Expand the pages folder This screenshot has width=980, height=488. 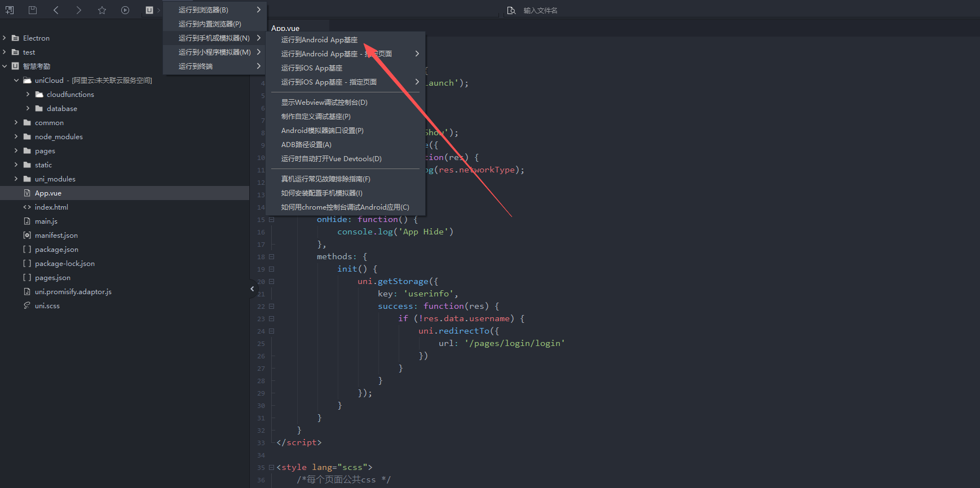16,151
